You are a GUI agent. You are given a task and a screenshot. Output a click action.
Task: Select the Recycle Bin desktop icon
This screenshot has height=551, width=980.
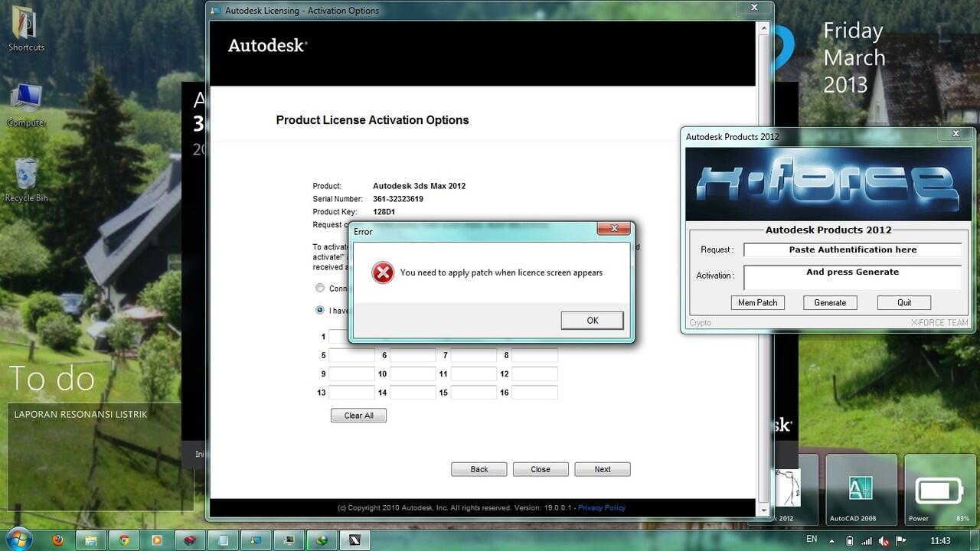tap(26, 180)
